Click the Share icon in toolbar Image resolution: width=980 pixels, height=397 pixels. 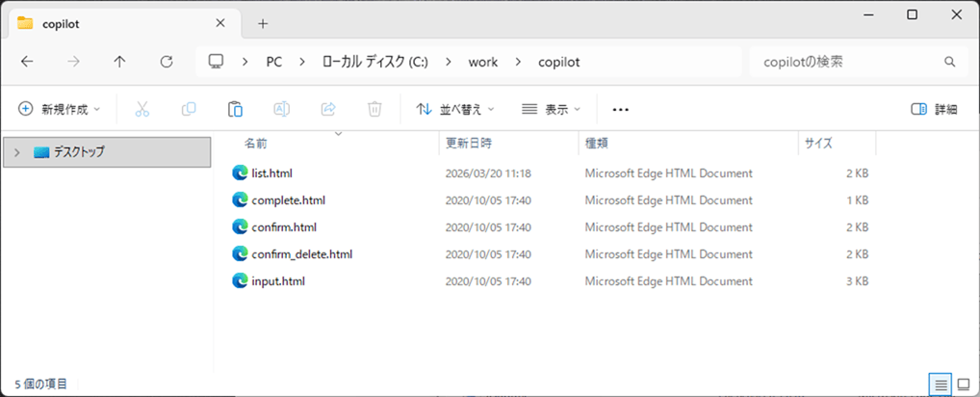click(x=328, y=110)
